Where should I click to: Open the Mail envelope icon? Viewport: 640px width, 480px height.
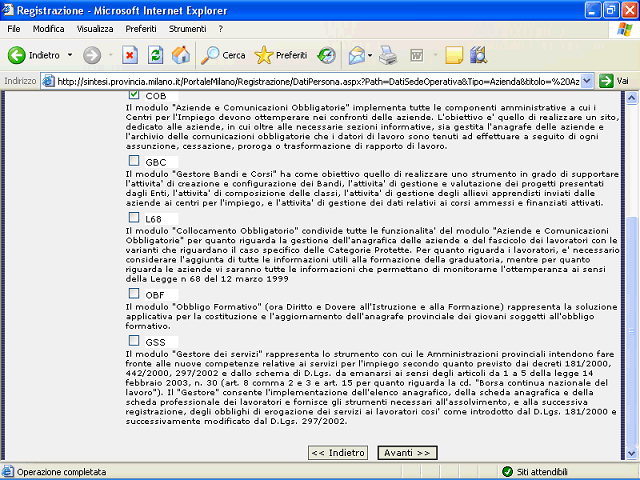click(357, 55)
